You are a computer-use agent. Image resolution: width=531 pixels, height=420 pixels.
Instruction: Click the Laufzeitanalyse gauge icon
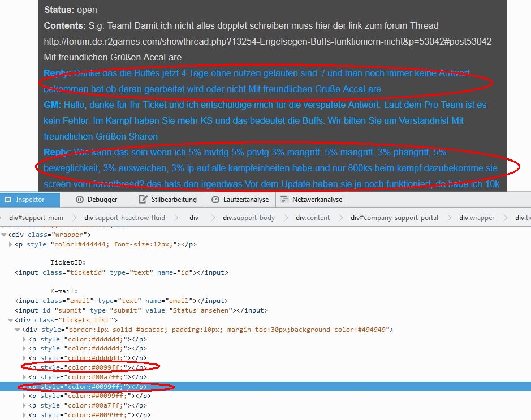215,200
